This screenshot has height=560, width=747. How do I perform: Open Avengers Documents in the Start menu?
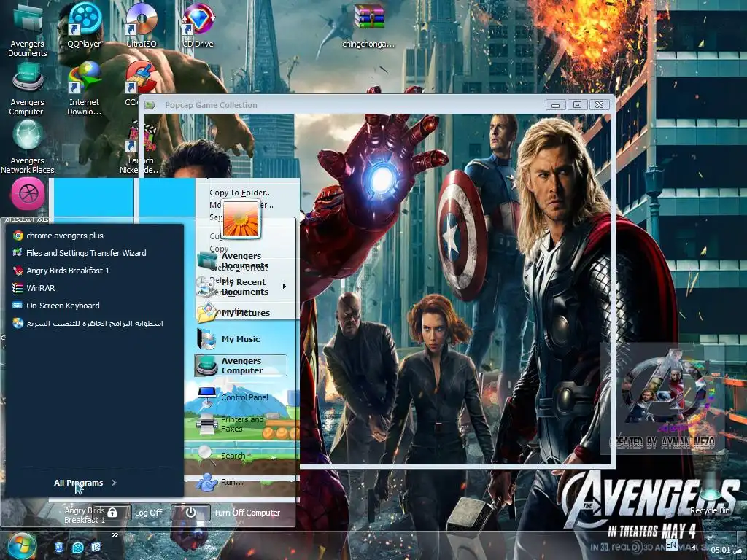point(241,260)
